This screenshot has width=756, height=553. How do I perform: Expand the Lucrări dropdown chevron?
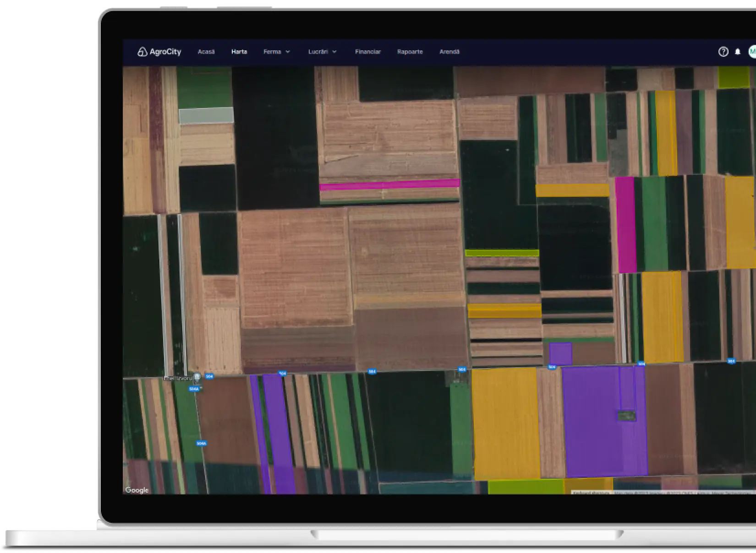[334, 52]
